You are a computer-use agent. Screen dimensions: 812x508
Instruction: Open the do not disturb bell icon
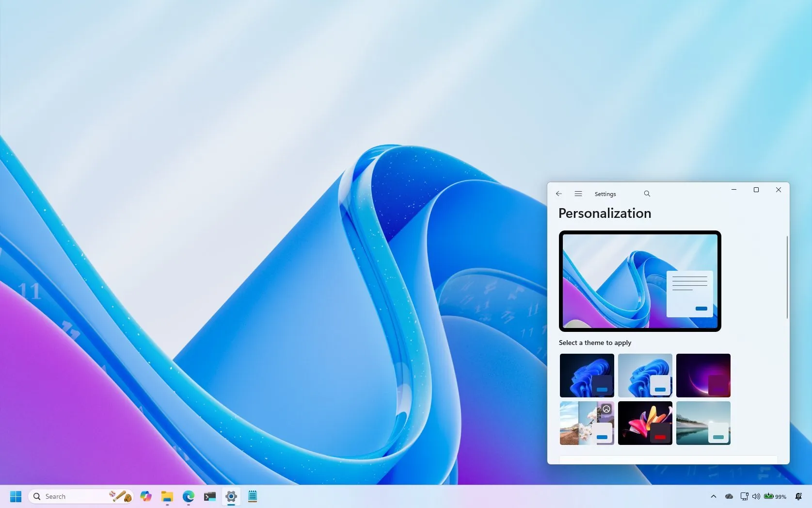click(x=798, y=496)
